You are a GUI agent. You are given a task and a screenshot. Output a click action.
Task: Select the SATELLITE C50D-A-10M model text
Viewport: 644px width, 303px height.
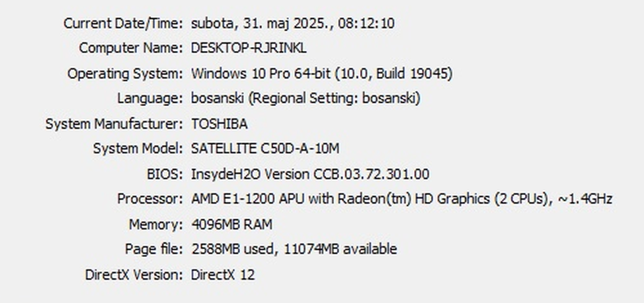click(x=265, y=148)
